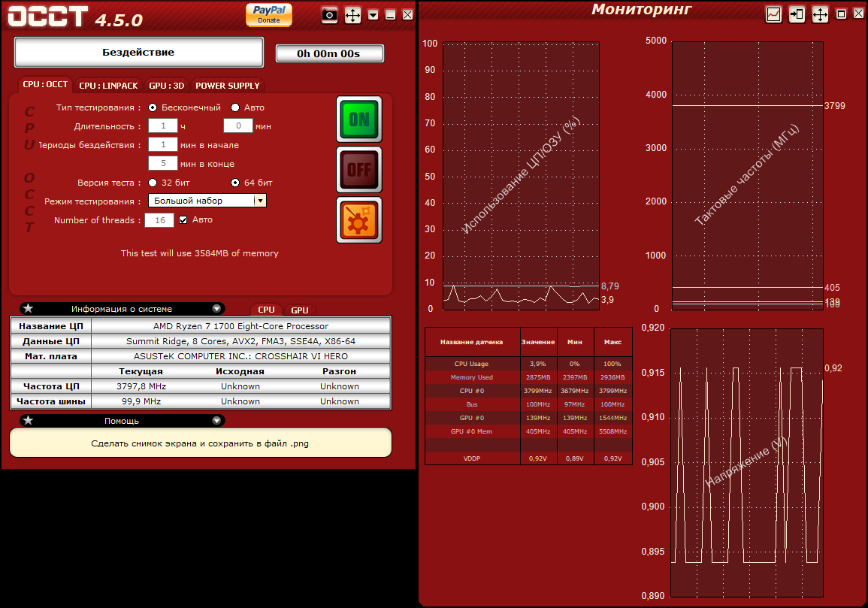Open the Режим тестирования dropdown
868x608 pixels.
click(x=207, y=201)
